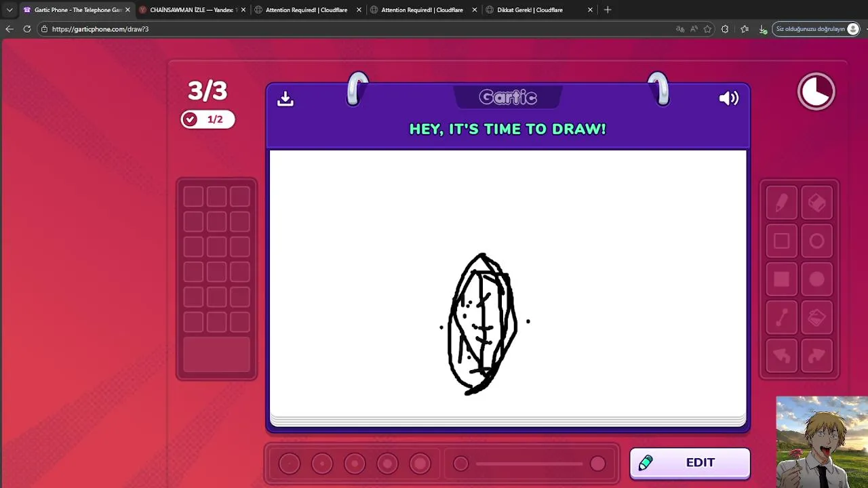This screenshot has height=488, width=868.
Task: Add this page to favorites star
Action: click(708, 29)
